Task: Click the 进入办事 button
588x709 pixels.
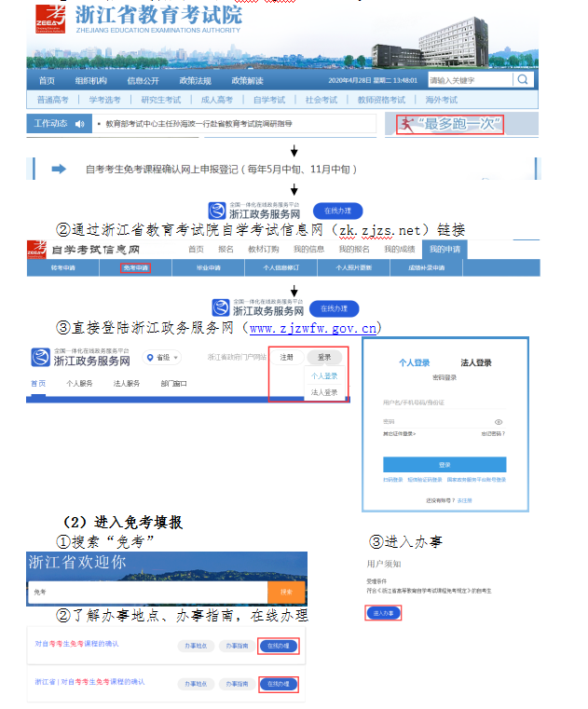Action: click(383, 613)
